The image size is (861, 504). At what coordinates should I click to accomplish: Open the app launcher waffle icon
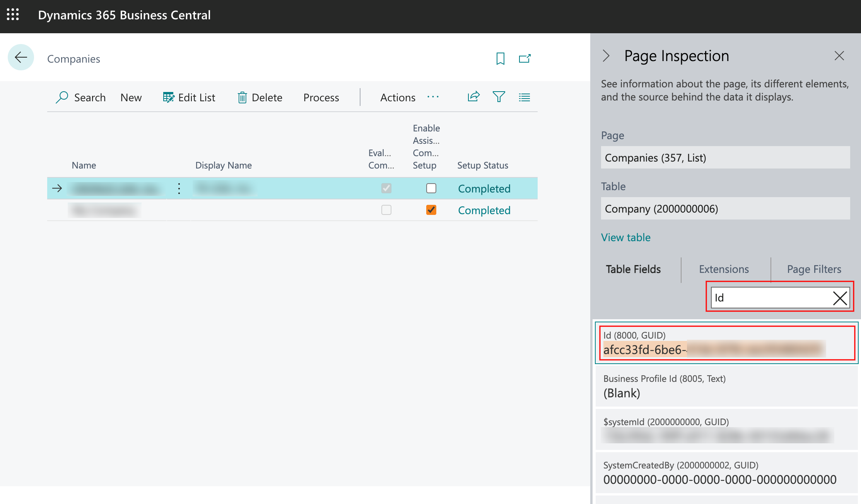(13, 15)
